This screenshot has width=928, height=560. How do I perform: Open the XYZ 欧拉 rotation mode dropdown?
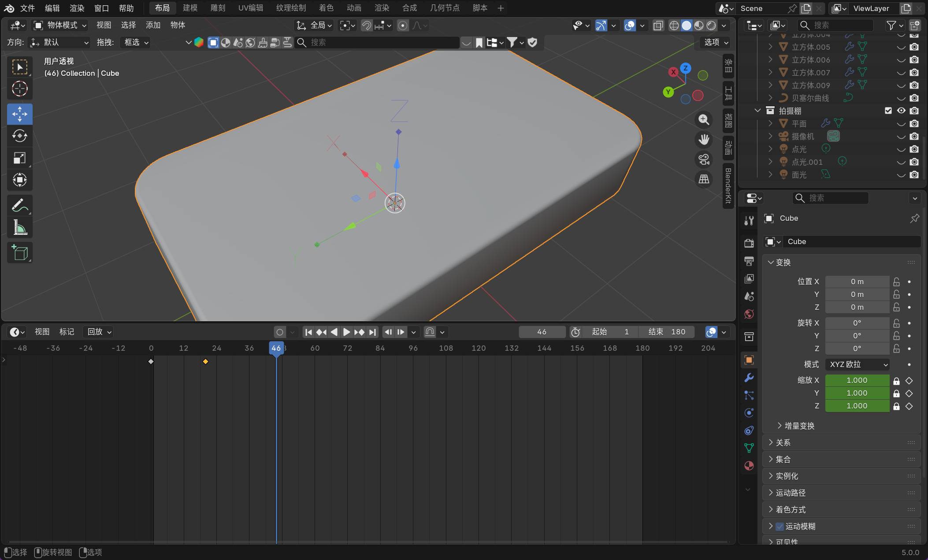857,364
